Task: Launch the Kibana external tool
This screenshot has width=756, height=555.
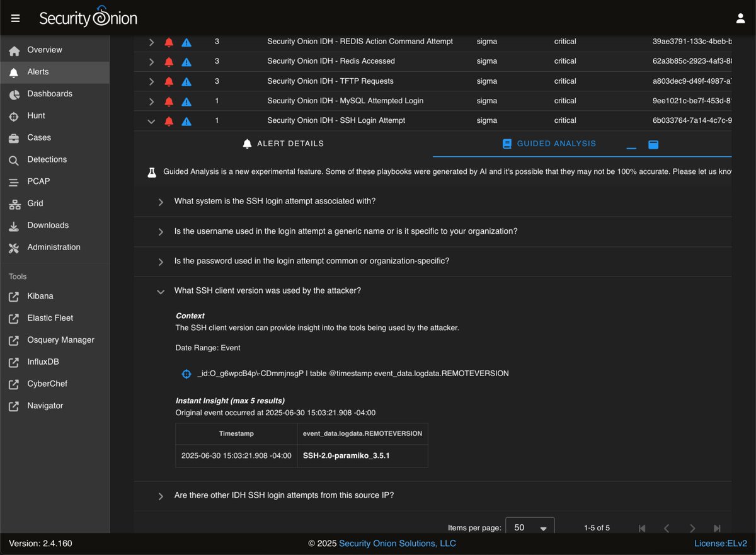Action: [55, 296]
